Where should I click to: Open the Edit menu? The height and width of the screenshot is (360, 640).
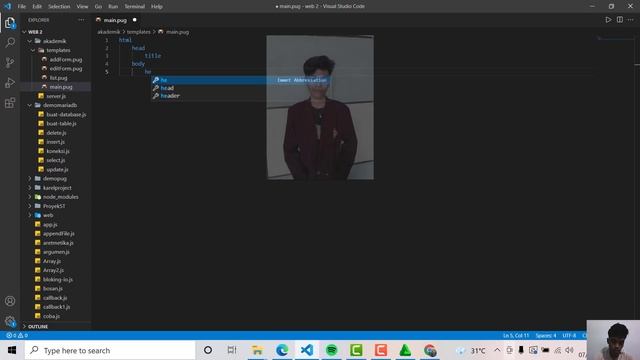(x=37, y=7)
